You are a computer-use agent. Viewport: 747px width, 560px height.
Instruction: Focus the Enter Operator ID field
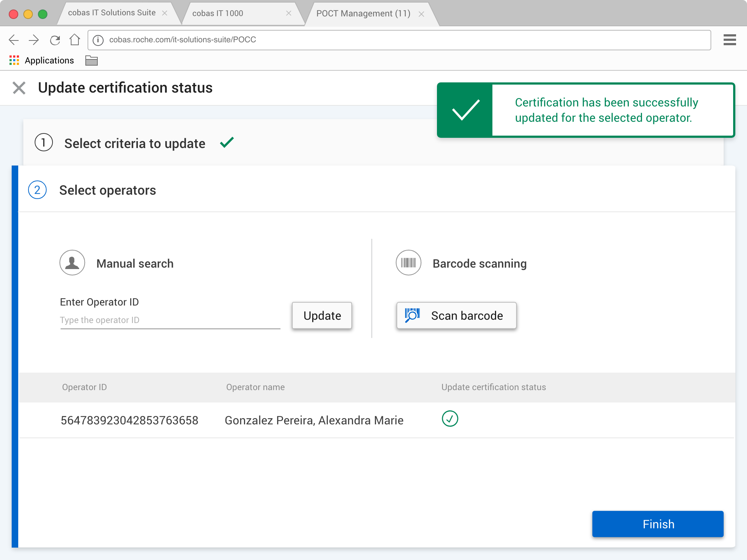[x=170, y=320]
